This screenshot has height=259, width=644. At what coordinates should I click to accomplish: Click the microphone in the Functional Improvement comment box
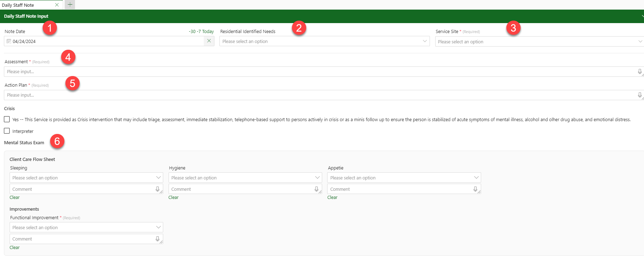(x=158, y=239)
